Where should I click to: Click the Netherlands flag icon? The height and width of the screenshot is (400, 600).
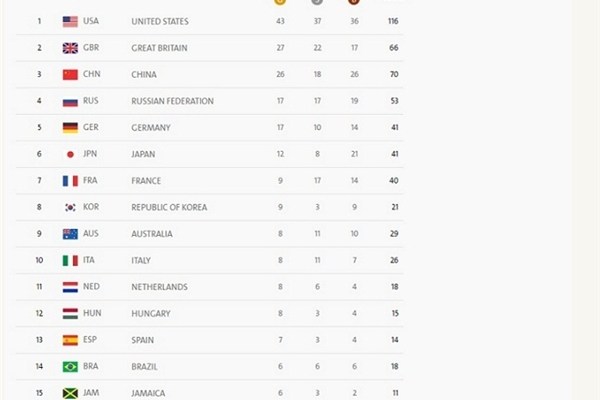(70, 287)
